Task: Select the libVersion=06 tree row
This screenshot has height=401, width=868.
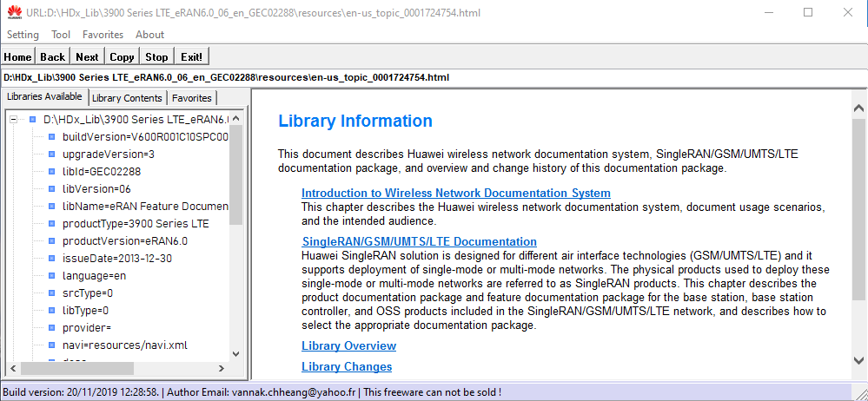Action: coord(96,188)
